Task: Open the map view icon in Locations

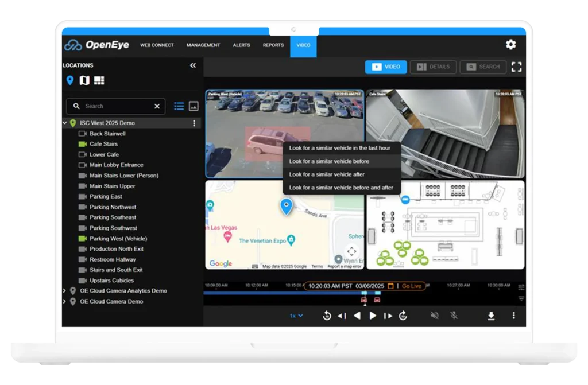Action: [84, 80]
